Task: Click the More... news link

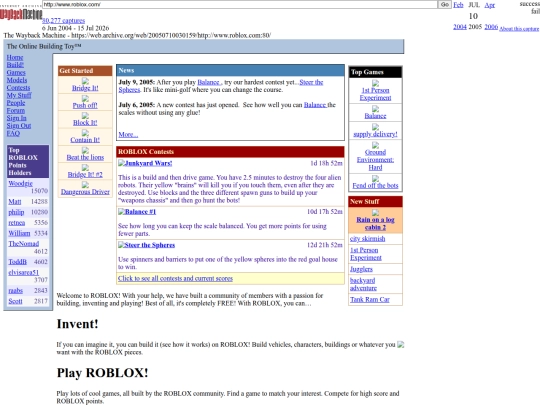Action: coord(128,135)
